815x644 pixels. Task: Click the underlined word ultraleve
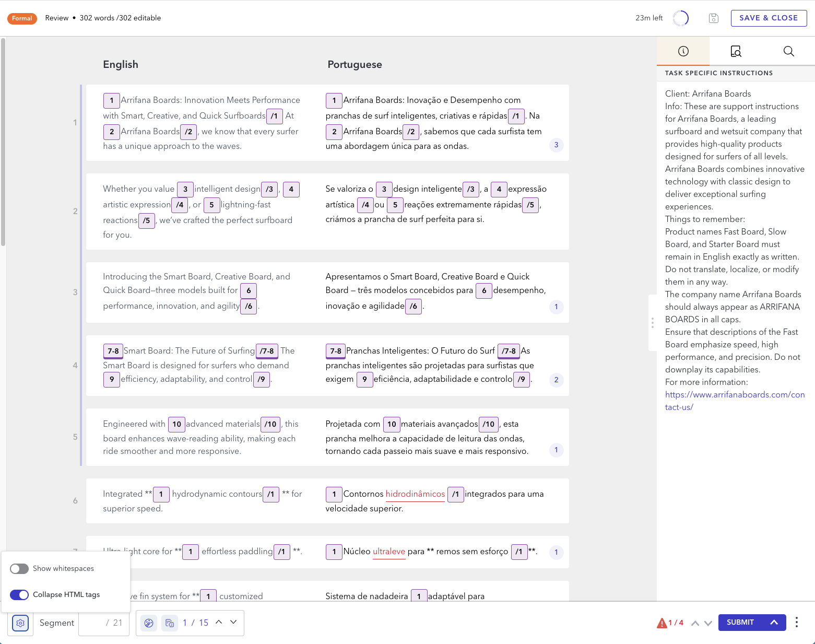tap(389, 552)
